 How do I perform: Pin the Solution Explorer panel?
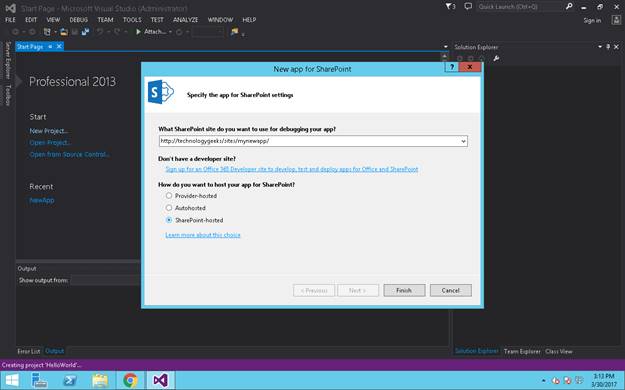coord(608,47)
